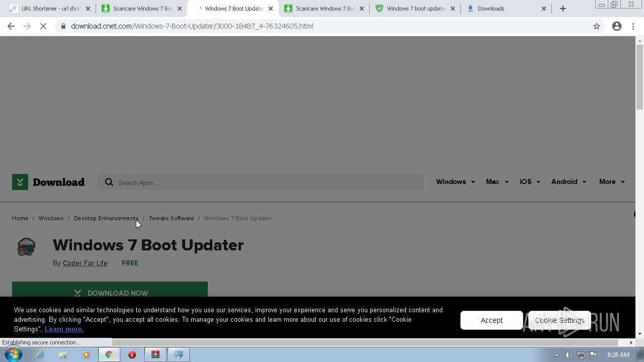Expand the Windows menu dropdown
This screenshot has width=644, height=362.
tap(455, 182)
